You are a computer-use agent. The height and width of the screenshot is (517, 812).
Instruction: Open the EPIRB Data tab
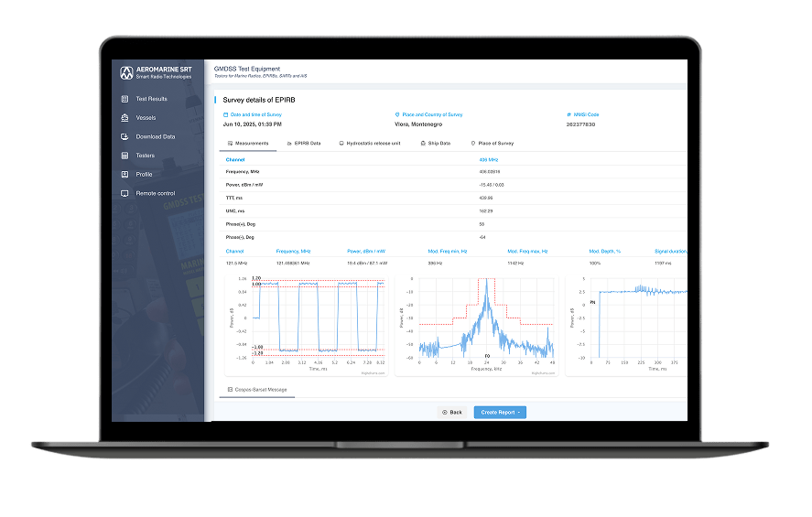(x=304, y=144)
